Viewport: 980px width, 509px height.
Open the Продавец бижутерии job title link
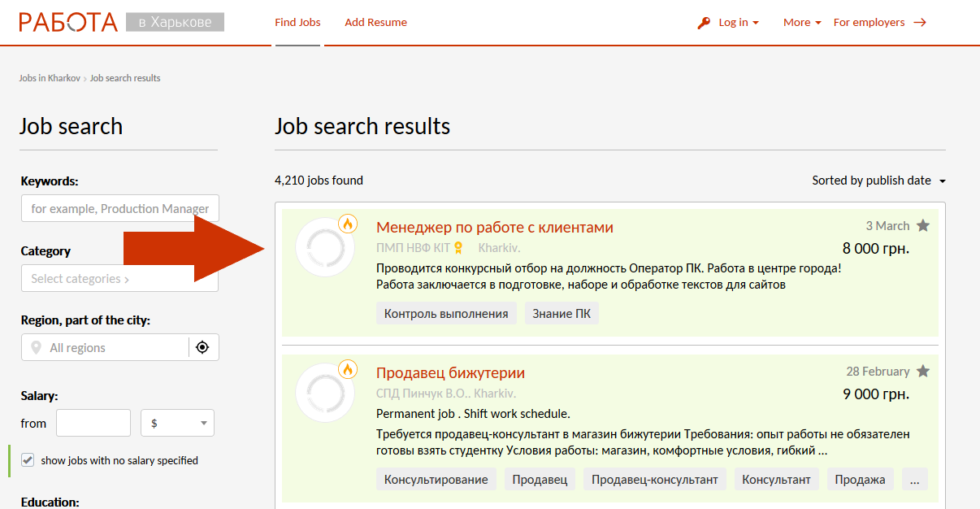click(x=450, y=373)
